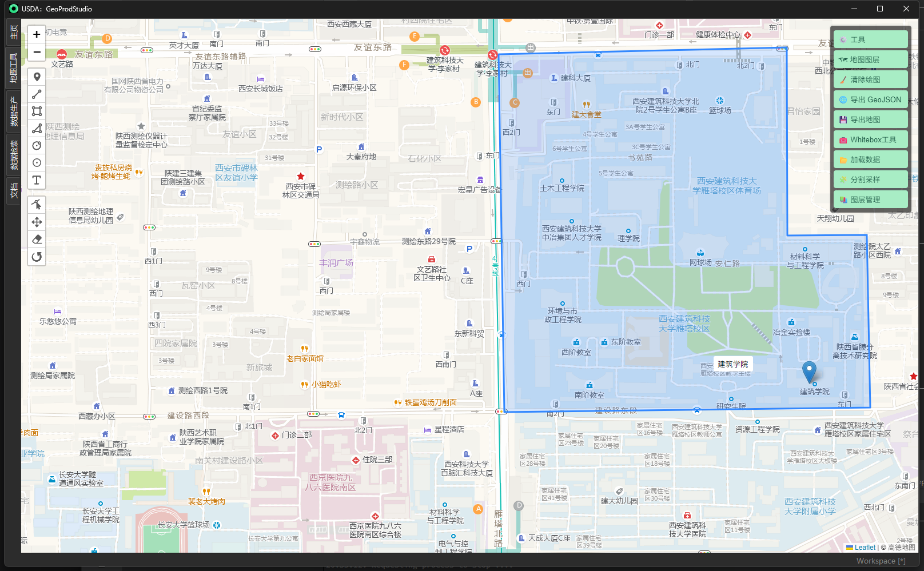Click the rotate layers tool
This screenshot has height=571, width=924.
(37, 257)
